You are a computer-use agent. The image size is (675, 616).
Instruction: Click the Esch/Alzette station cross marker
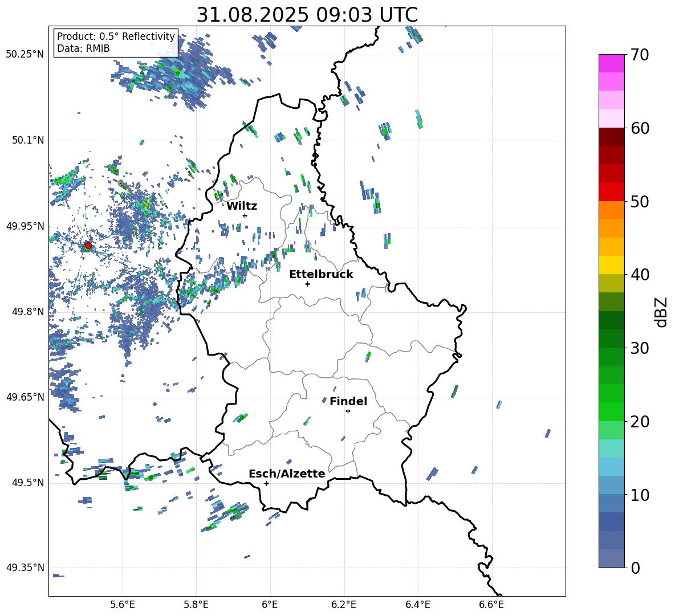[x=266, y=483]
